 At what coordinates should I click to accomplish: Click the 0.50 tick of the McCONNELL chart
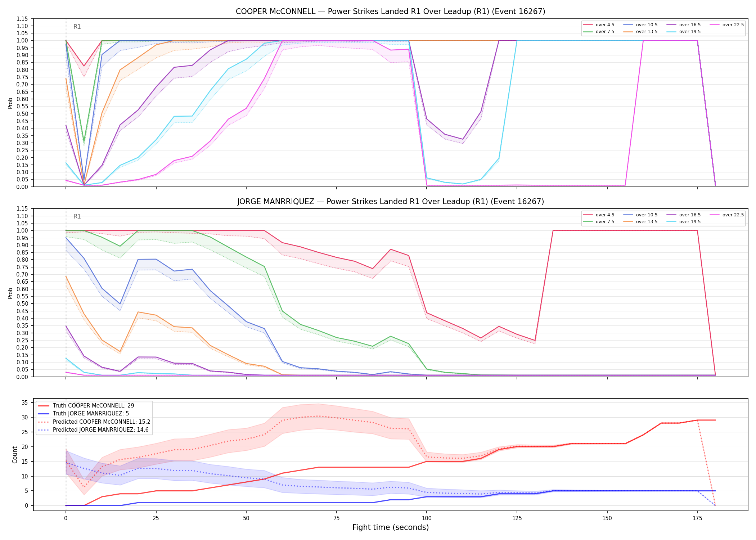(x=22, y=114)
